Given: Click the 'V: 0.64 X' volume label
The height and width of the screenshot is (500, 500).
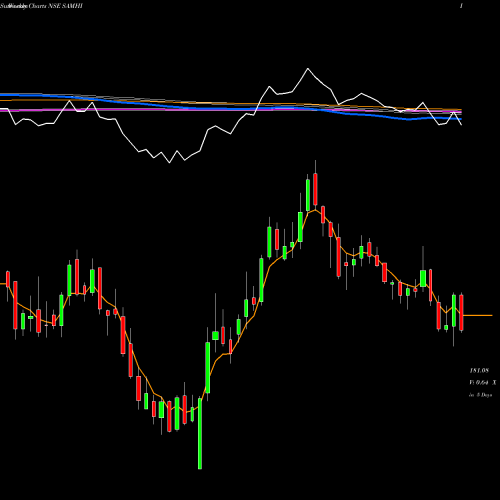Looking at the screenshot, I should pyautogui.click(x=483, y=383).
